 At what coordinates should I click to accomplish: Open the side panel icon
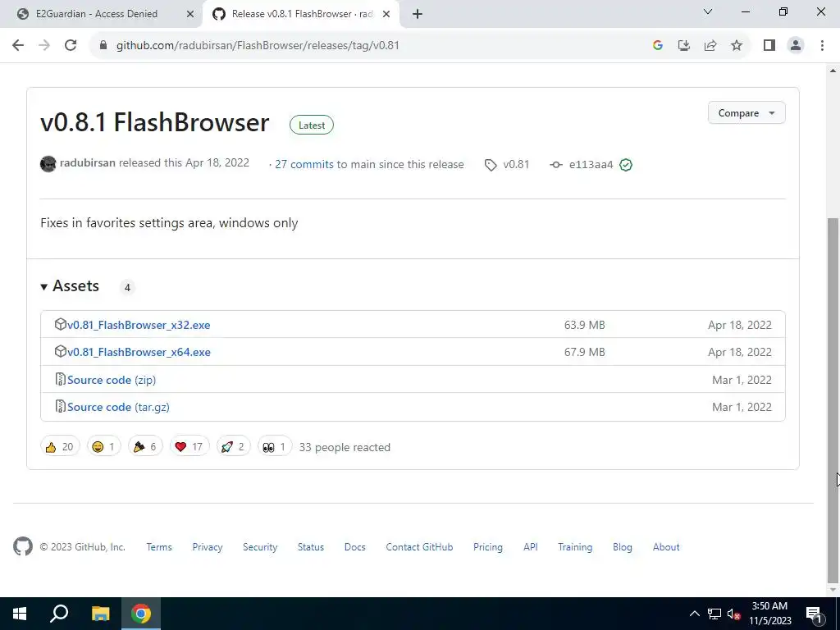tap(769, 46)
